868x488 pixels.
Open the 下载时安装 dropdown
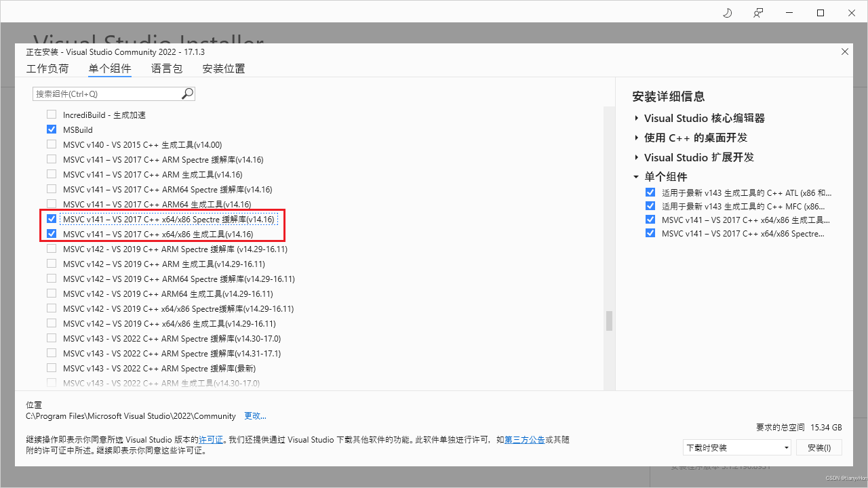click(737, 447)
